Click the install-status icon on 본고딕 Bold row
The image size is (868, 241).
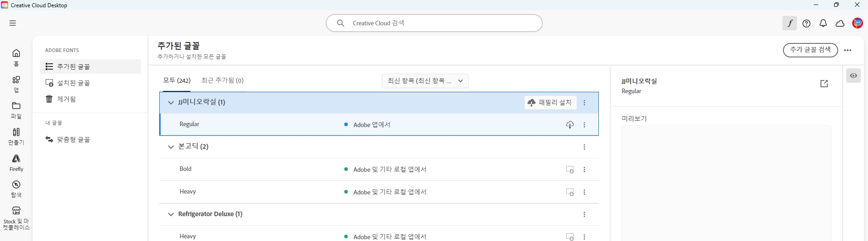pyautogui.click(x=570, y=170)
